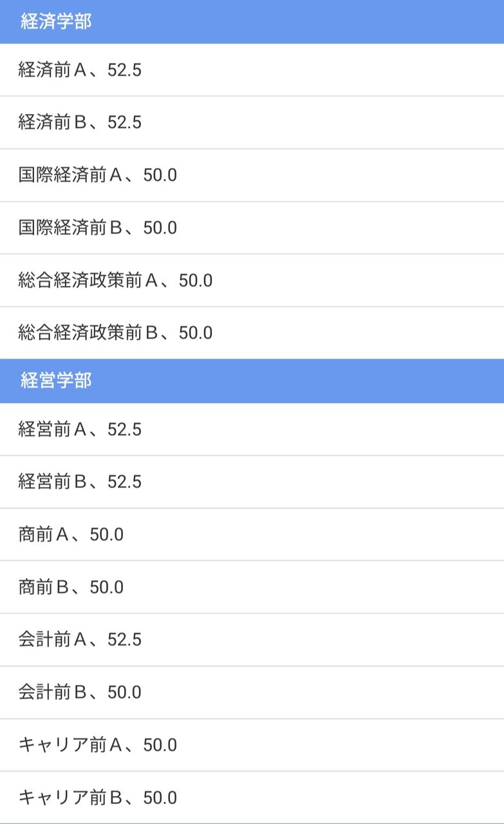Select the 商前B、50.0 list item
The image size is (504, 824).
tap(252, 587)
